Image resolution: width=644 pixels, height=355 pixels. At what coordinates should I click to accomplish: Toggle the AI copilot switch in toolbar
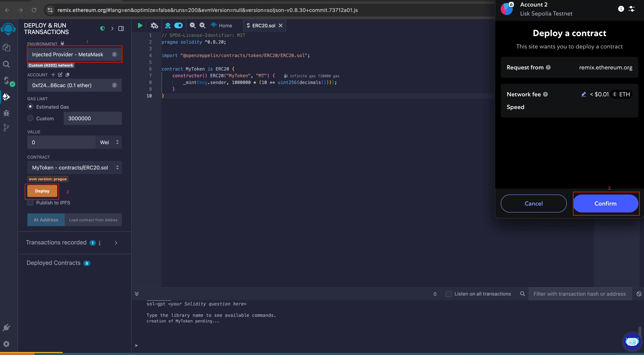[x=179, y=25]
